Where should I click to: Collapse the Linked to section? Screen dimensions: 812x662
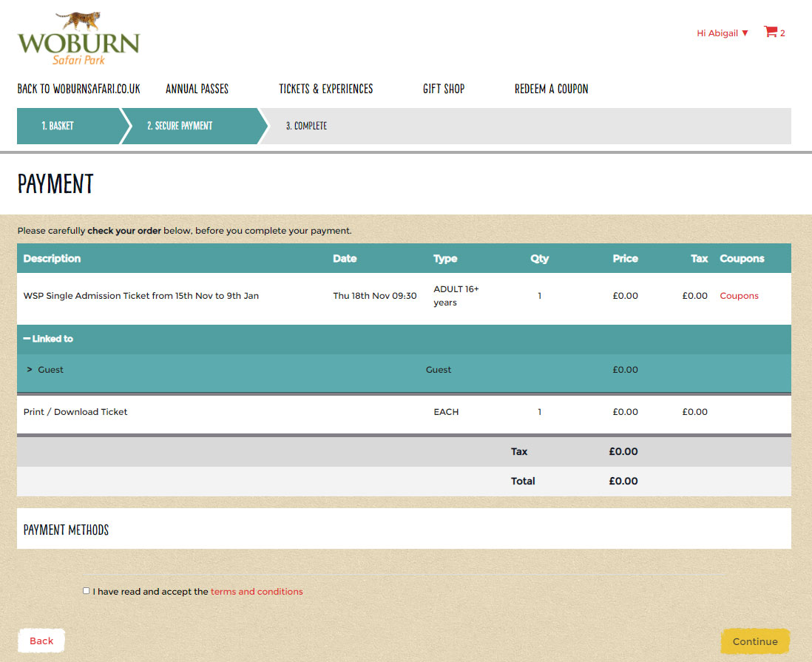[48, 339]
